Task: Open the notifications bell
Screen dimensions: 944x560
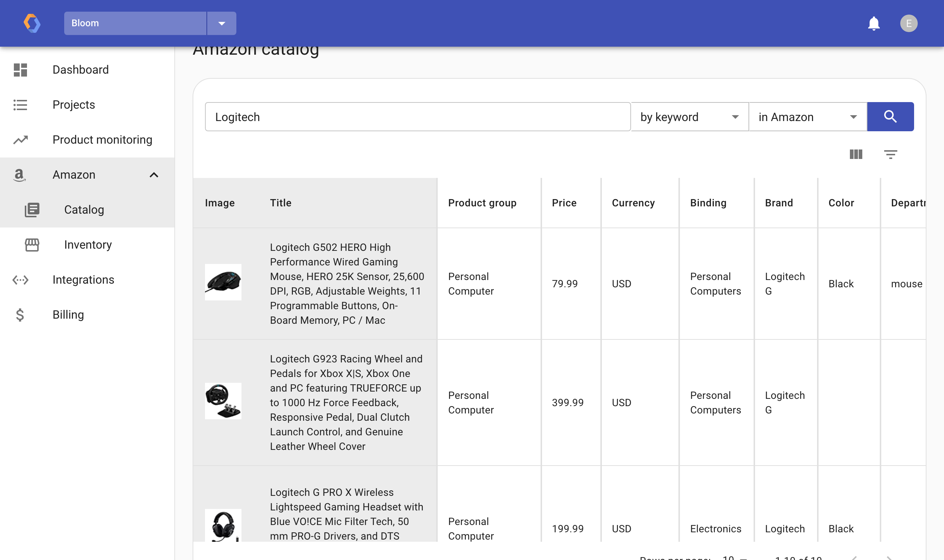Action: 873,23
